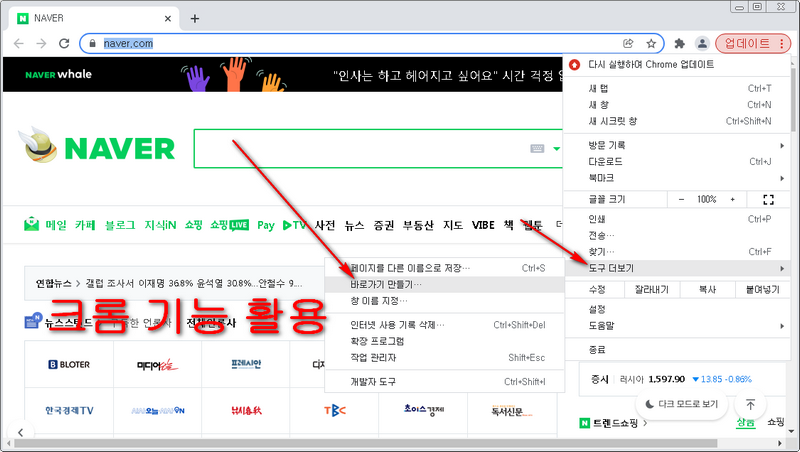Open the 쇼핑LIVE link
Screen dimensions: 800x452
tap(230, 225)
